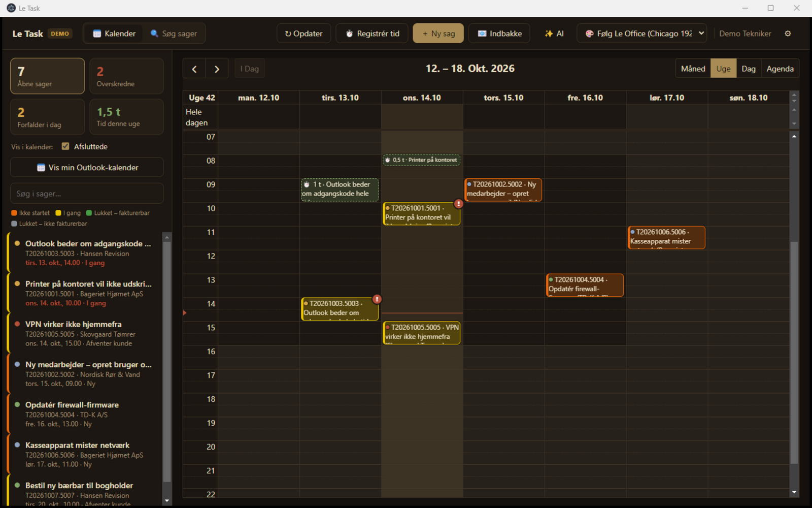Open the 0,5 t Printer på kontoret time entry
This screenshot has width=812, height=508.
pyautogui.click(x=422, y=160)
